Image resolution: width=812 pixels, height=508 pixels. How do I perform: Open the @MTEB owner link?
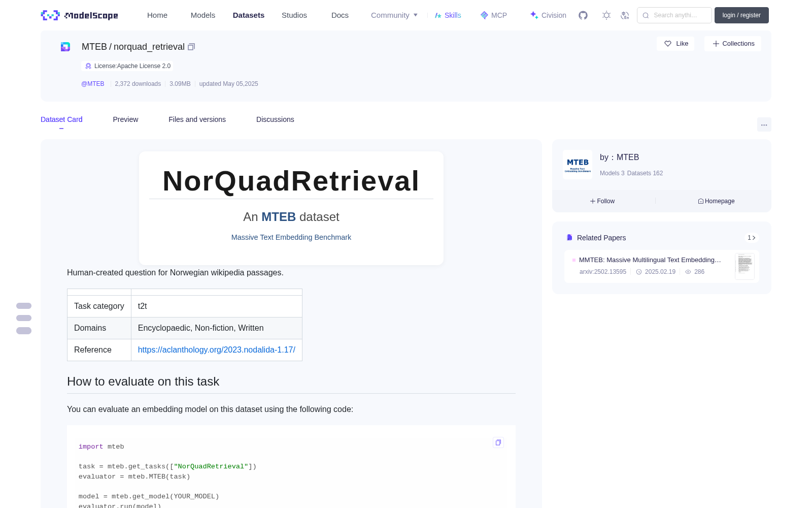click(93, 84)
